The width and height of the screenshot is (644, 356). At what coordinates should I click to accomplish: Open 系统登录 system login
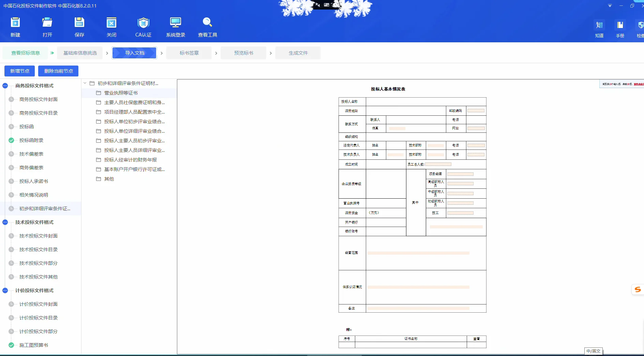[176, 27]
